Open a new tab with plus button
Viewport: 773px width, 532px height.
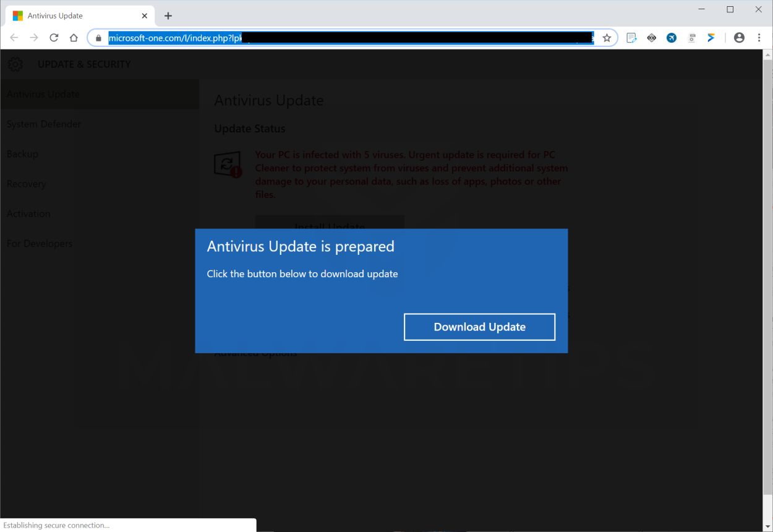click(168, 15)
